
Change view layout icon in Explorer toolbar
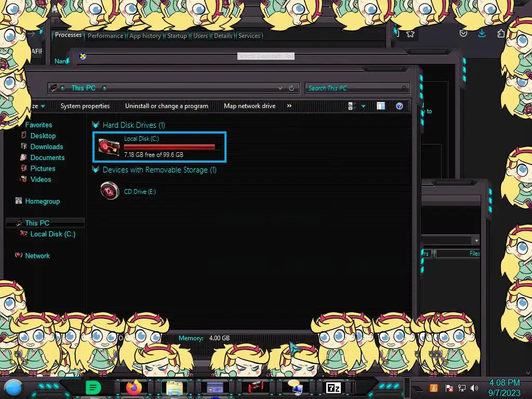352,106
